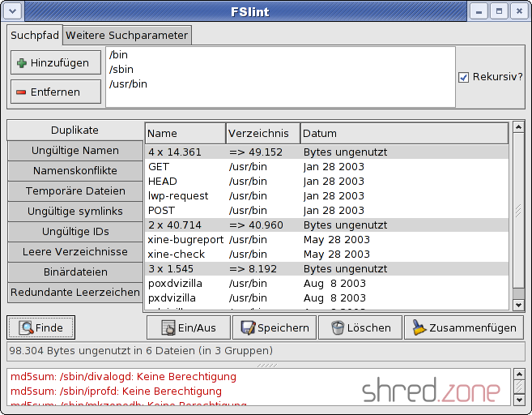Sort list by the Datum column header

point(403,133)
